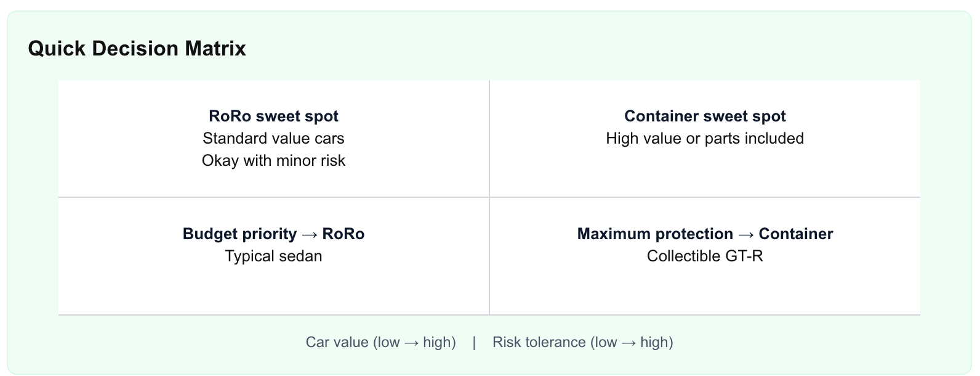Viewport: 980px width, 376px height.
Task: Click the "Okay with minor risk" text
Action: 273,160
